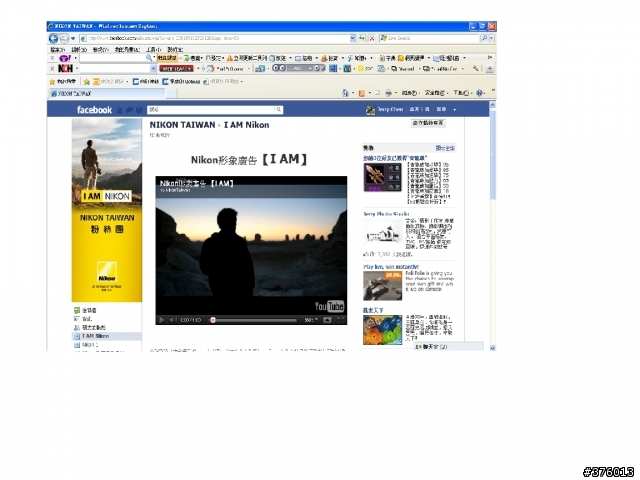Click the YouTube logo on the video
The width and height of the screenshot is (640, 480).
pos(329,306)
